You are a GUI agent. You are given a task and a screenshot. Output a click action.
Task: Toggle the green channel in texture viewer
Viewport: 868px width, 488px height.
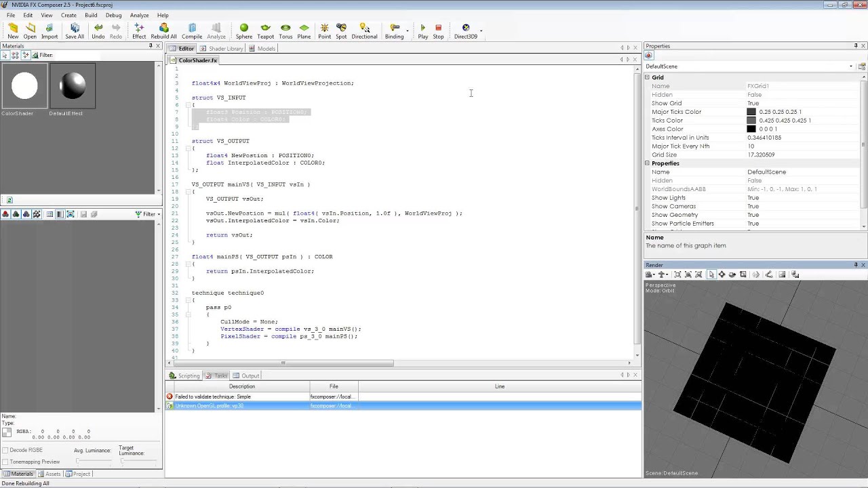click(x=16, y=214)
